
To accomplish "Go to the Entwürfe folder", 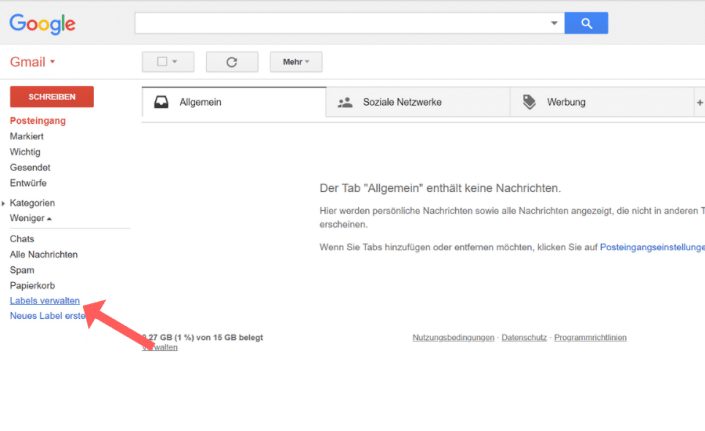I will [28, 183].
